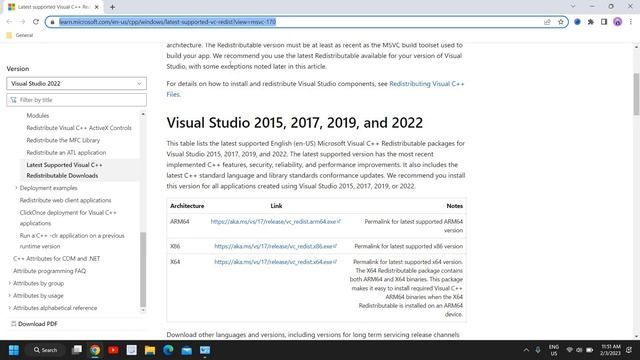Click the microphone tray icon
Screen dimensions: 640x360
(538, 350)
